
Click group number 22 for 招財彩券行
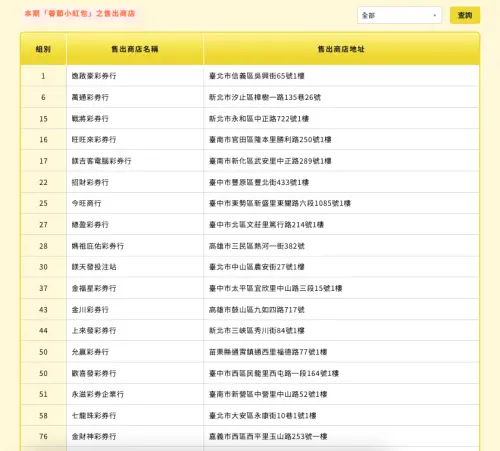coord(43,182)
